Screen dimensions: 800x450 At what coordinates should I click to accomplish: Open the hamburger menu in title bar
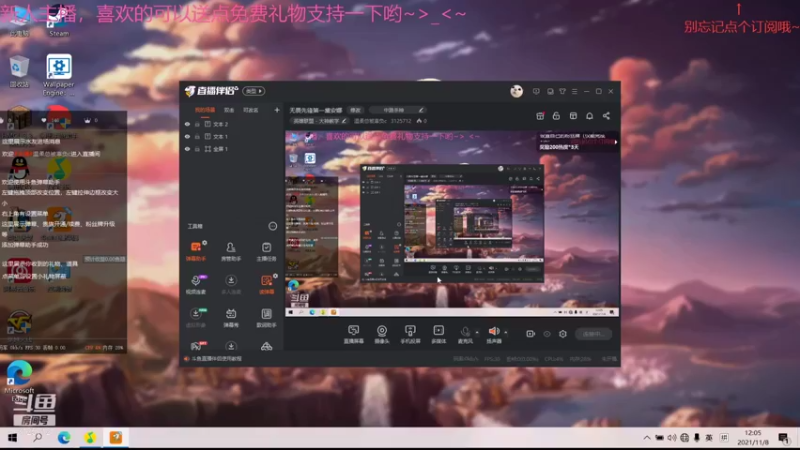(x=574, y=91)
